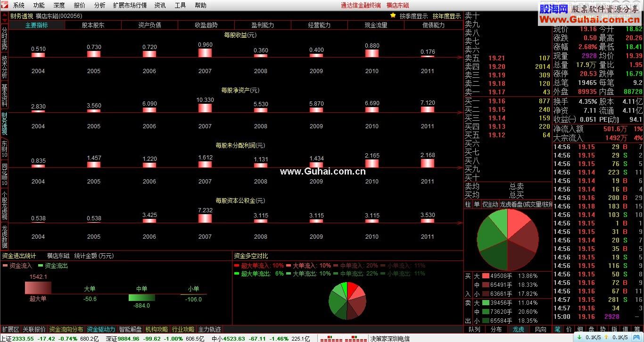Select the 价 tab below tick list

click(x=569, y=329)
